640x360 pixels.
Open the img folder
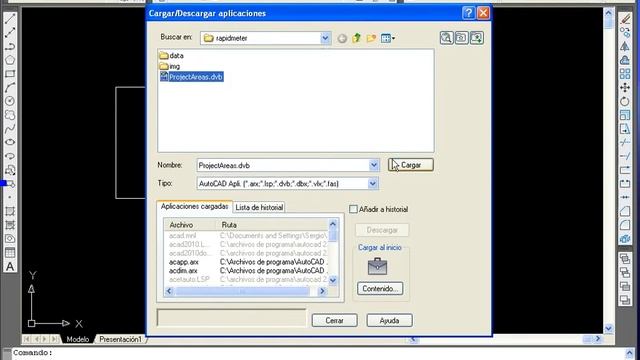(170, 66)
